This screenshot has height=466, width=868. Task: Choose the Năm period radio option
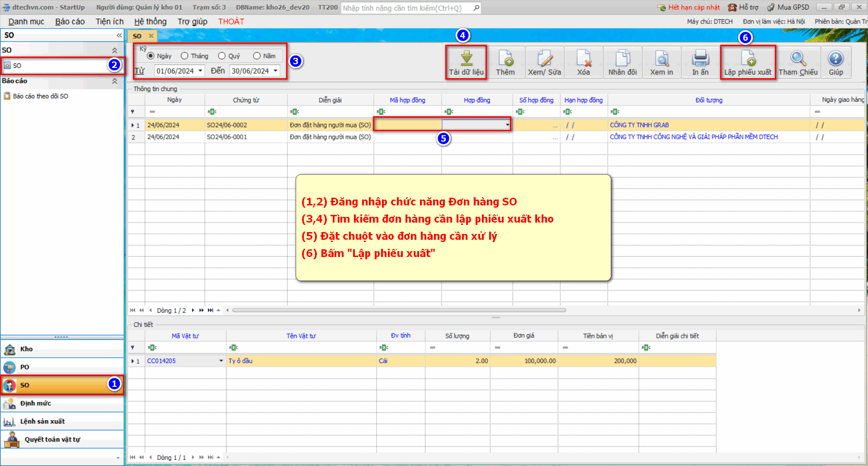click(x=257, y=56)
